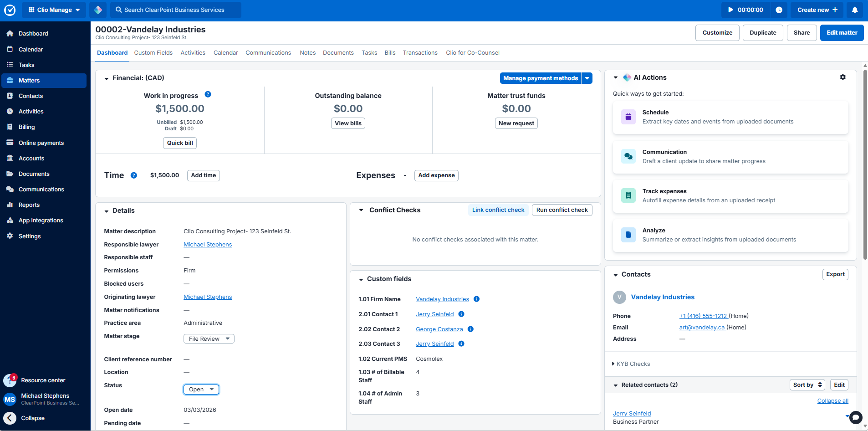Image resolution: width=868 pixels, height=431 pixels.
Task: Switch to the Bills tab
Action: click(390, 53)
